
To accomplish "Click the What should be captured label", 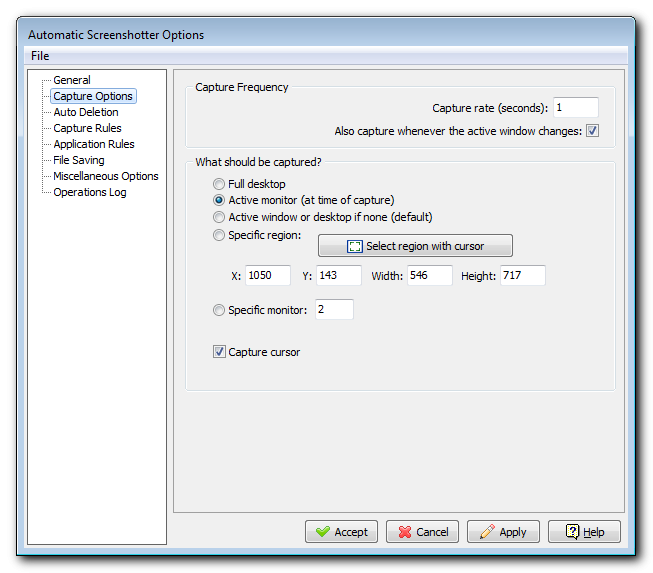I will (x=258, y=162).
